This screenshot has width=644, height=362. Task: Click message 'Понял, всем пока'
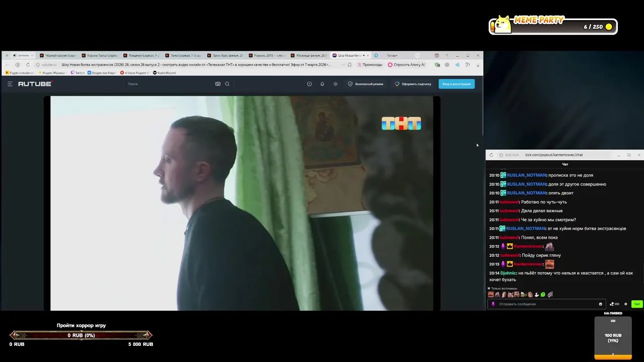(539, 237)
